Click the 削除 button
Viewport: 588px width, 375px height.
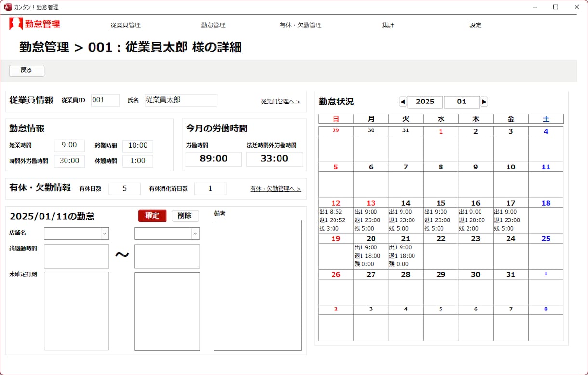click(x=185, y=216)
